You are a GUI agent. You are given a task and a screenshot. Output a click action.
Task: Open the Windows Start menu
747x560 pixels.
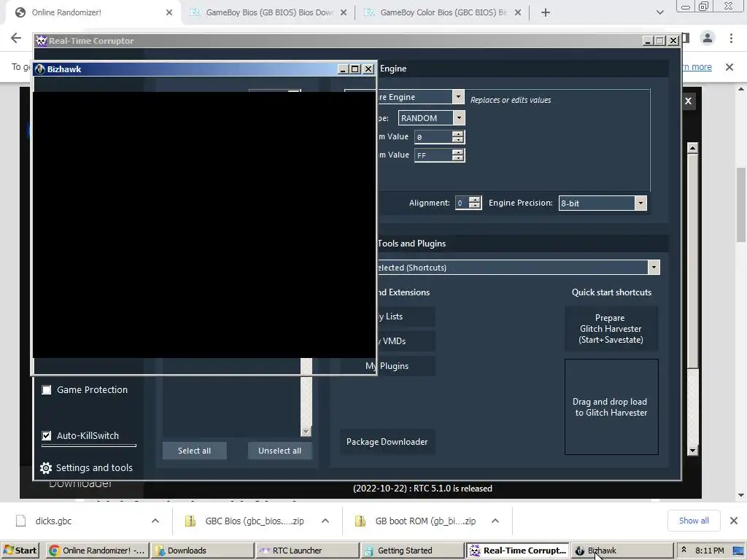[x=20, y=551]
